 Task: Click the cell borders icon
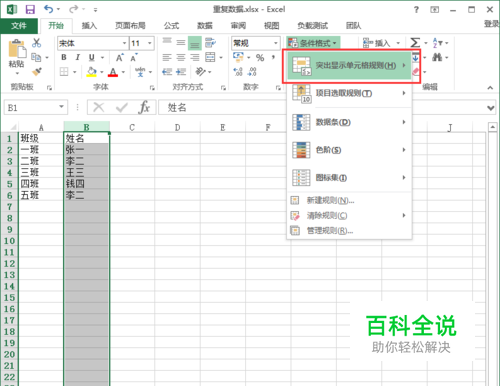64,72
